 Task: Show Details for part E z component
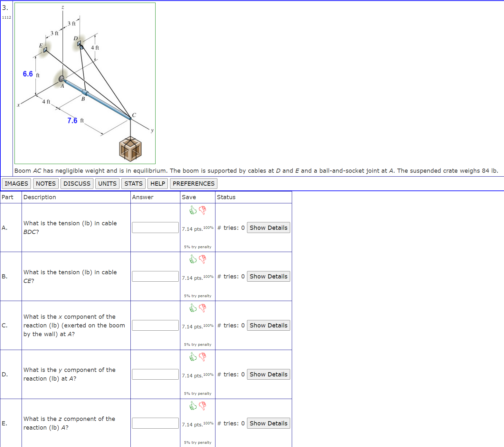pos(269,423)
